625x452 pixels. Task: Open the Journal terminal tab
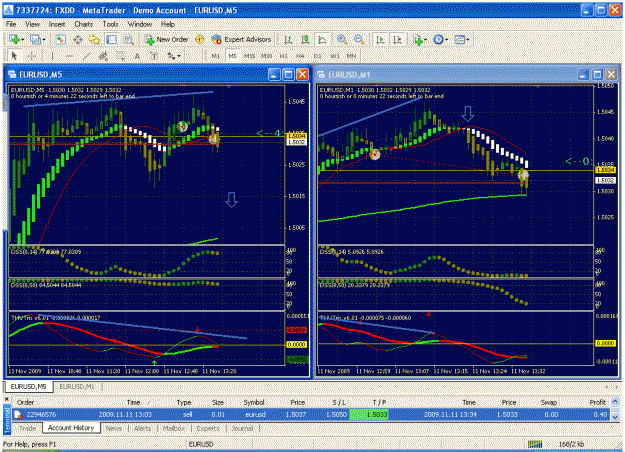242,428
